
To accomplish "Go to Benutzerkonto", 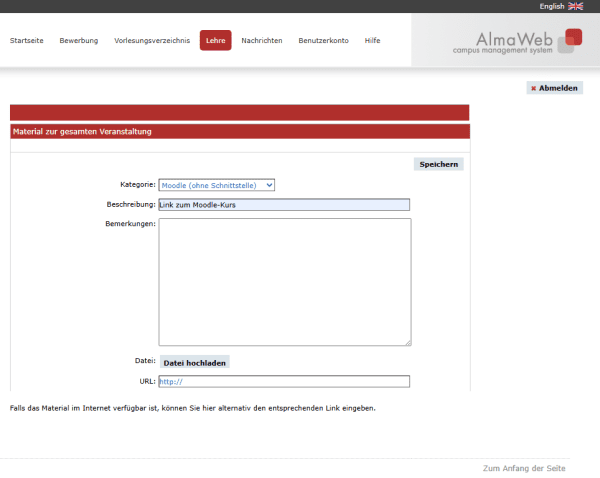I will click(x=323, y=41).
